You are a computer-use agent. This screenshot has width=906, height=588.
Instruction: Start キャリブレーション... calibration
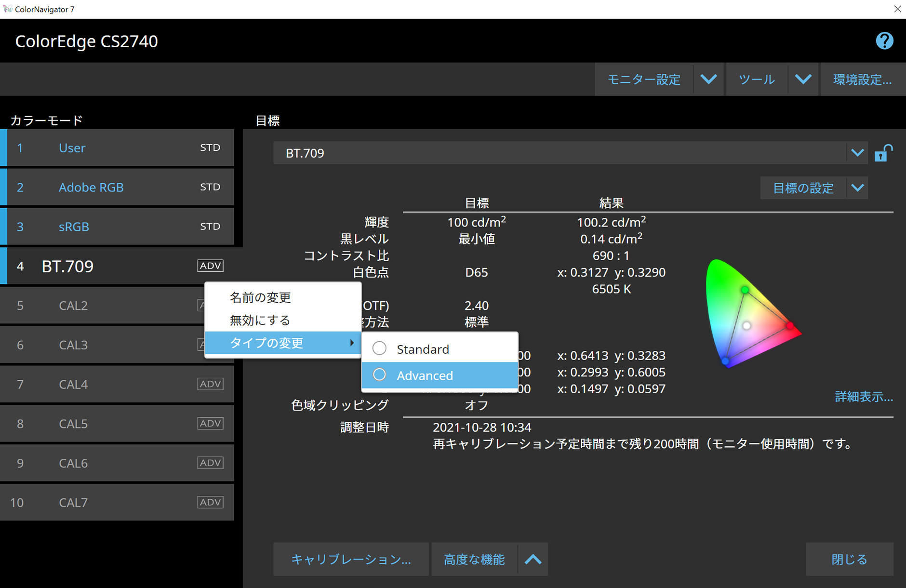click(351, 559)
